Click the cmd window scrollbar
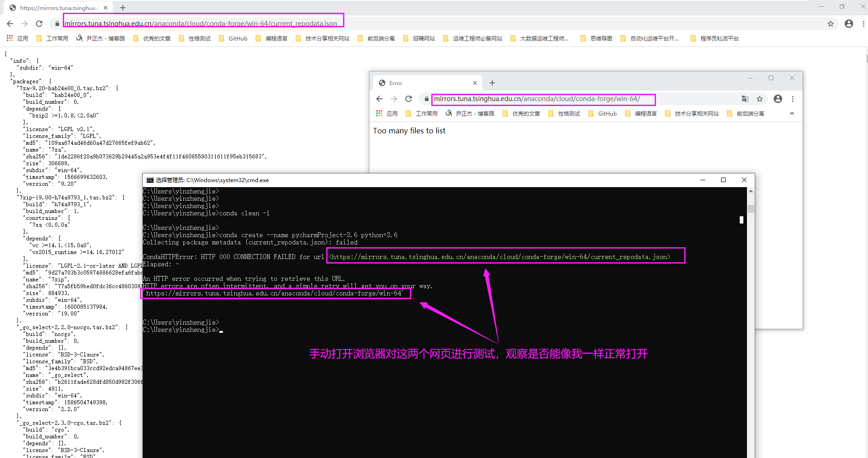The width and height of the screenshot is (868, 458). click(752, 209)
